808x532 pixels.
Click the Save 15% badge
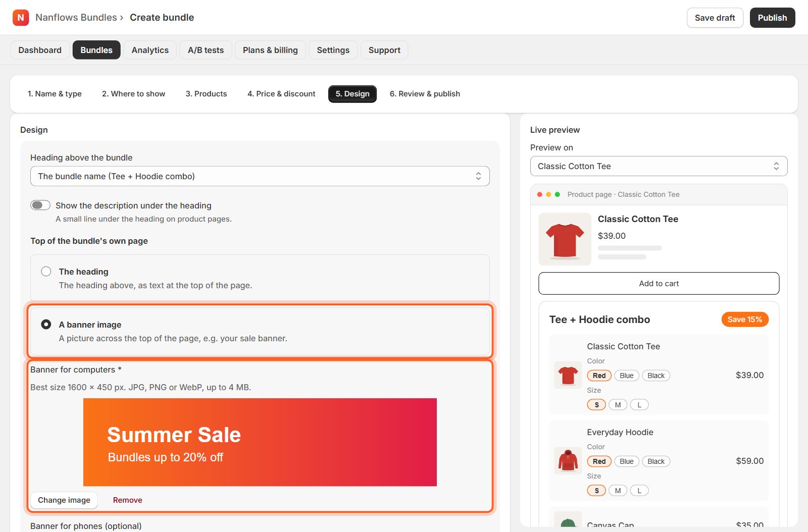pos(745,320)
